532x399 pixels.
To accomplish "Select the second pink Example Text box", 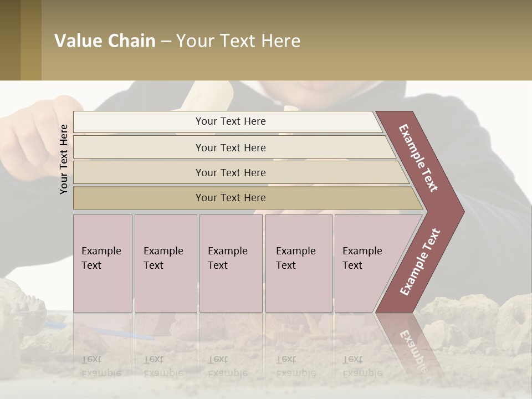I will (166, 263).
